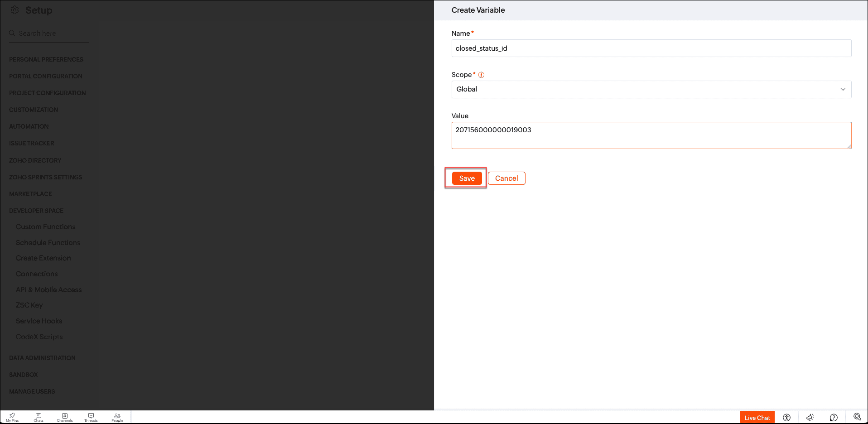
Task: Click the Setup gear icon
Action: tap(14, 10)
